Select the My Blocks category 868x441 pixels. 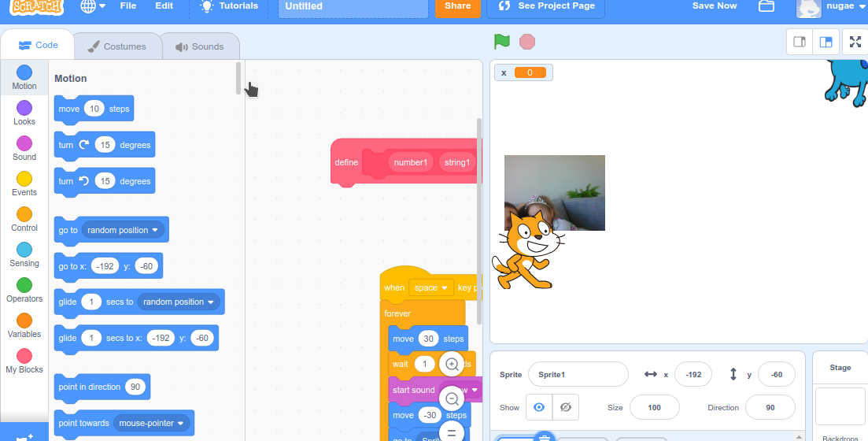coord(24,361)
